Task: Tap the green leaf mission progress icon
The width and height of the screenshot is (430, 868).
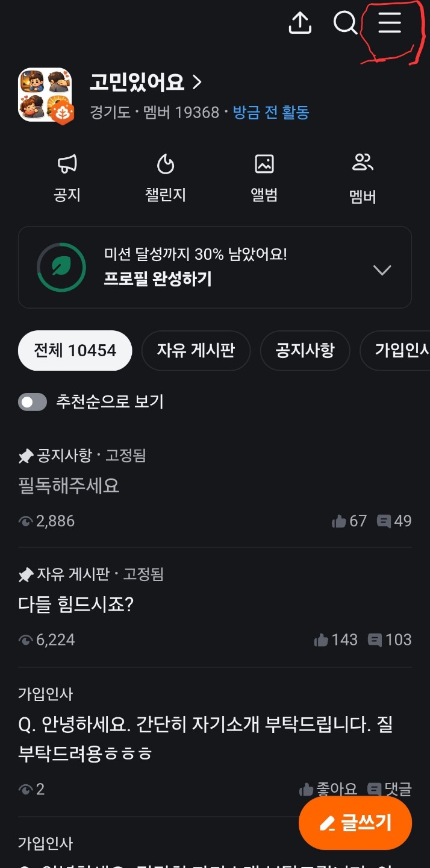Action: 61,267
